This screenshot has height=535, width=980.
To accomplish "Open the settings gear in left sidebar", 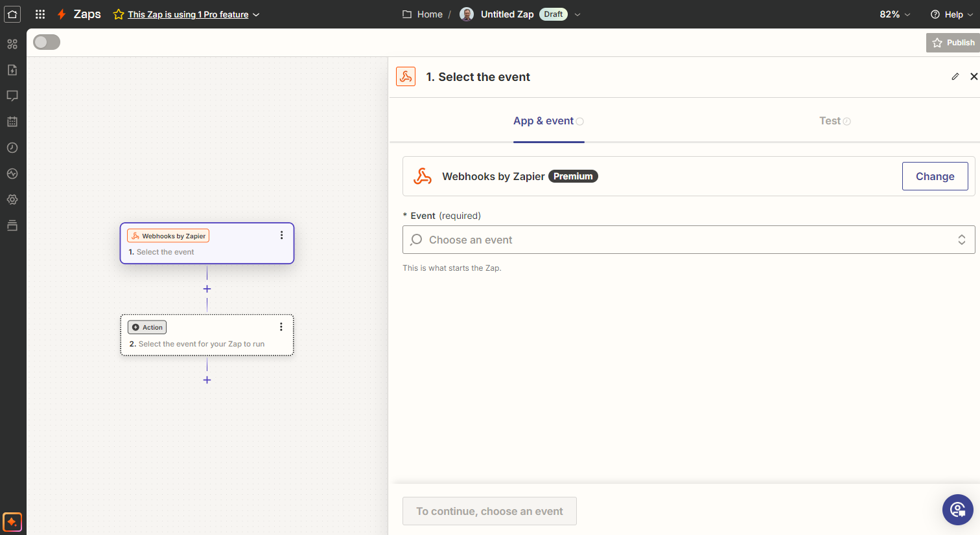I will [12, 199].
